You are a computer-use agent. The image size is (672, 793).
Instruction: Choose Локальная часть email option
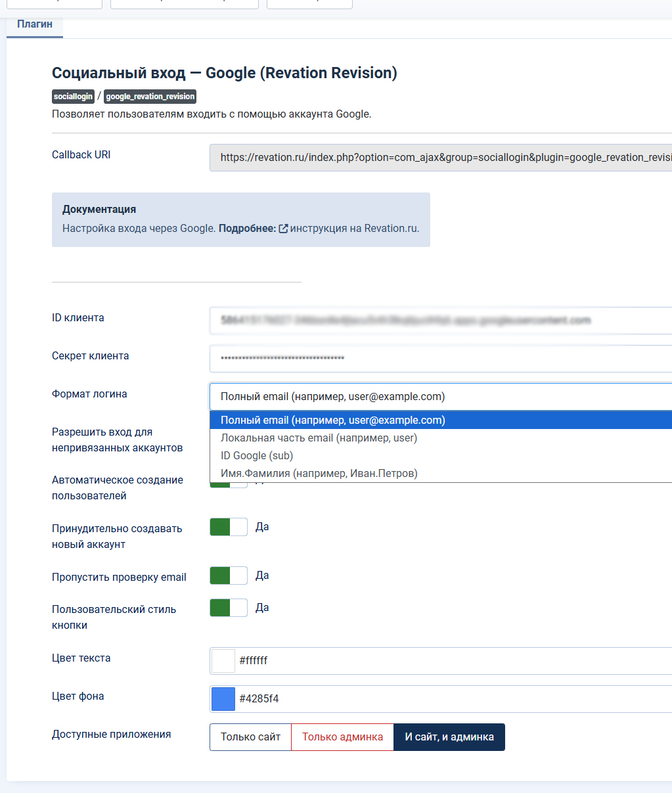tap(440, 438)
